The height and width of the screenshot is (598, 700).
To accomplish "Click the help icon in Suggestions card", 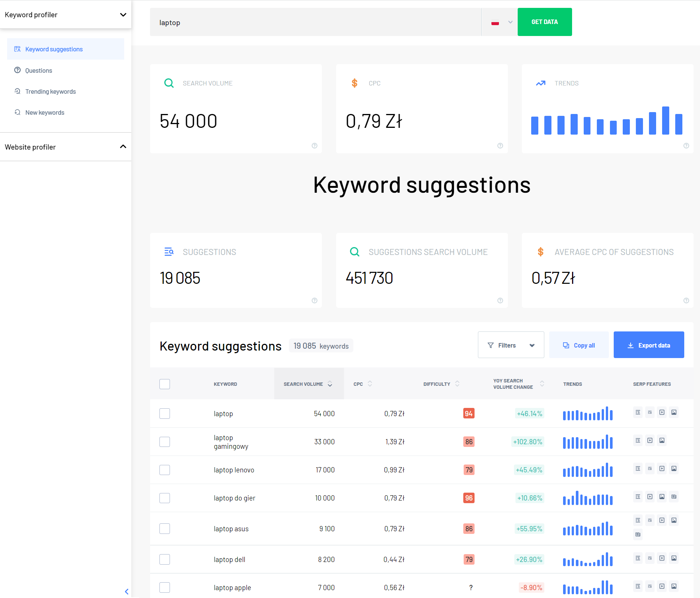I will (x=314, y=301).
